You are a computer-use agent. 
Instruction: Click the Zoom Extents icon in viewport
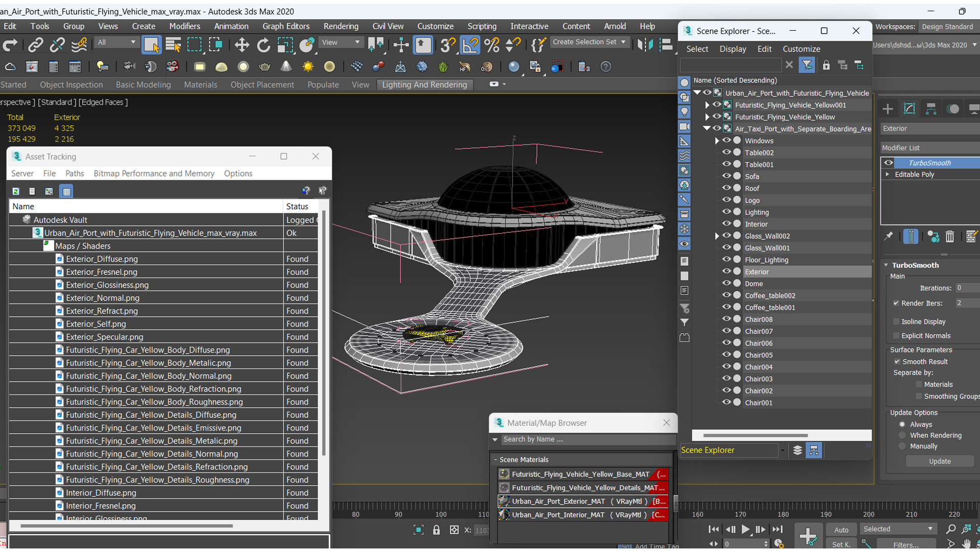(x=964, y=530)
